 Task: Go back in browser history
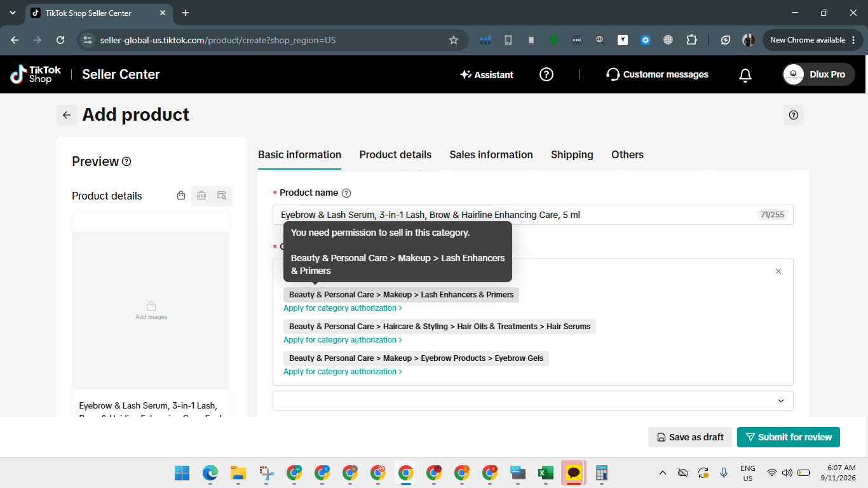point(15,40)
